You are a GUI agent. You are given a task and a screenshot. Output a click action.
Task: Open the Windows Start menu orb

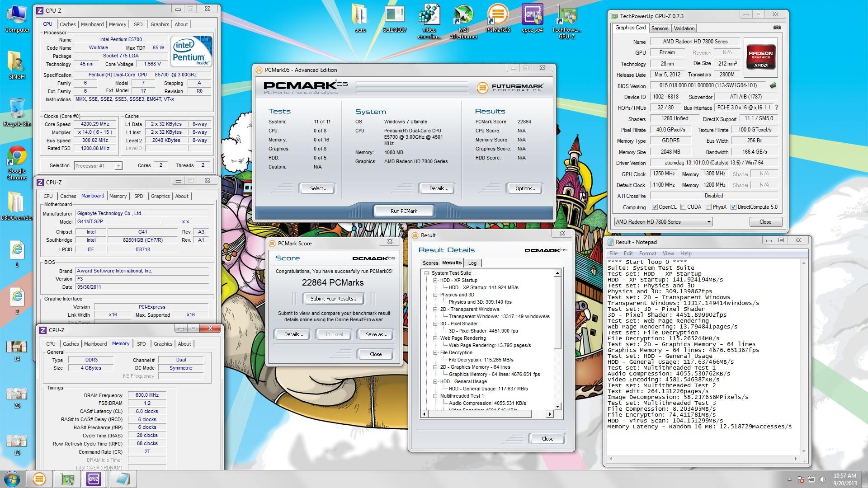tap(13, 479)
